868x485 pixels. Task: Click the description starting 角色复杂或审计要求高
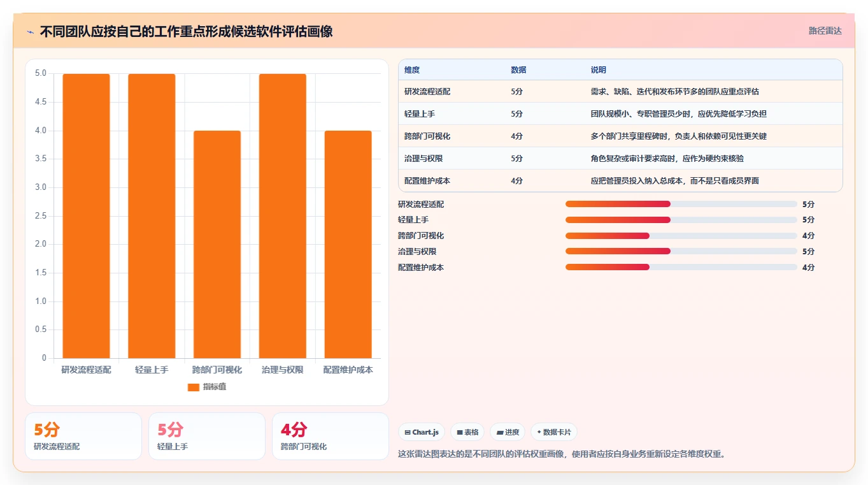(667, 159)
